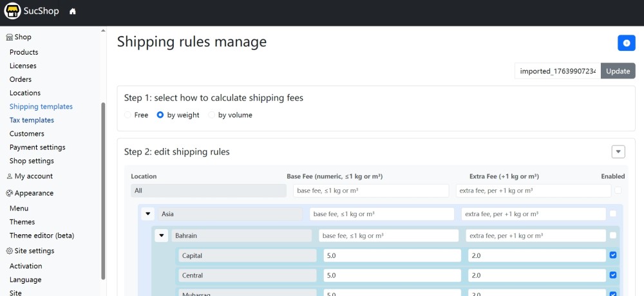Collapse the Asia location group
Viewport: 644px width, 296px height.
pos(148,214)
